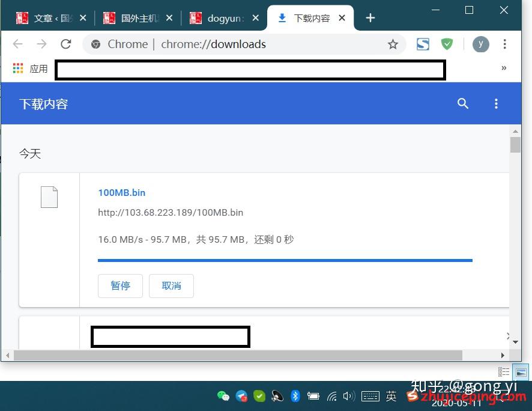Open the blue S extension icon

click(423, 44)
